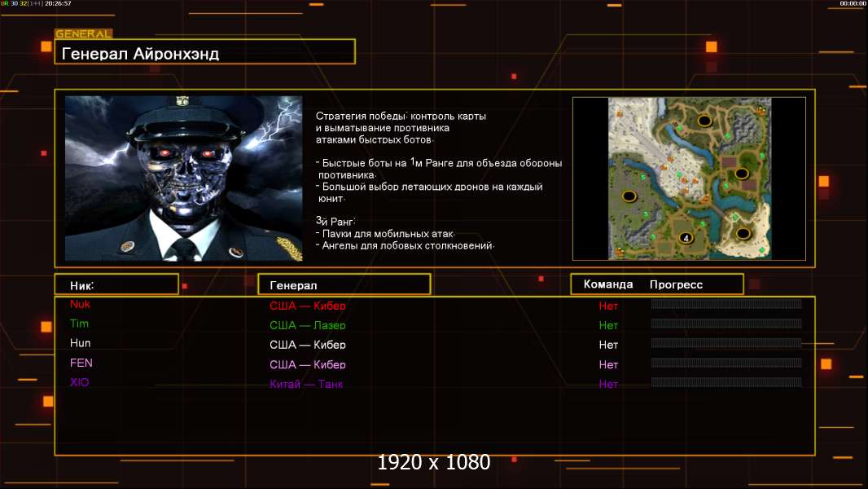Click the Генерал Айронхэнд title field

tap(204, 54)
